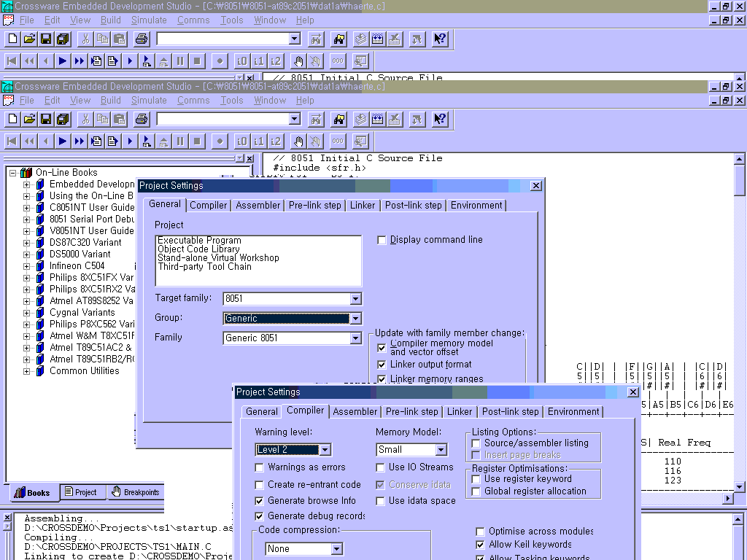Expand the Common Utilities tree node
Image resolution: width=747 pixels, height=560 pixels.
coord(27,371)
